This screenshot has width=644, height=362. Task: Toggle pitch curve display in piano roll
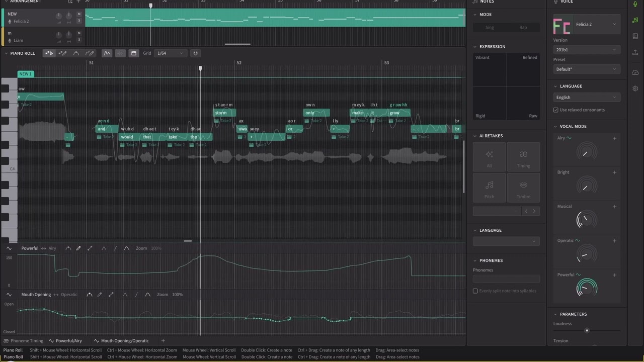click(x=107, y=53)
